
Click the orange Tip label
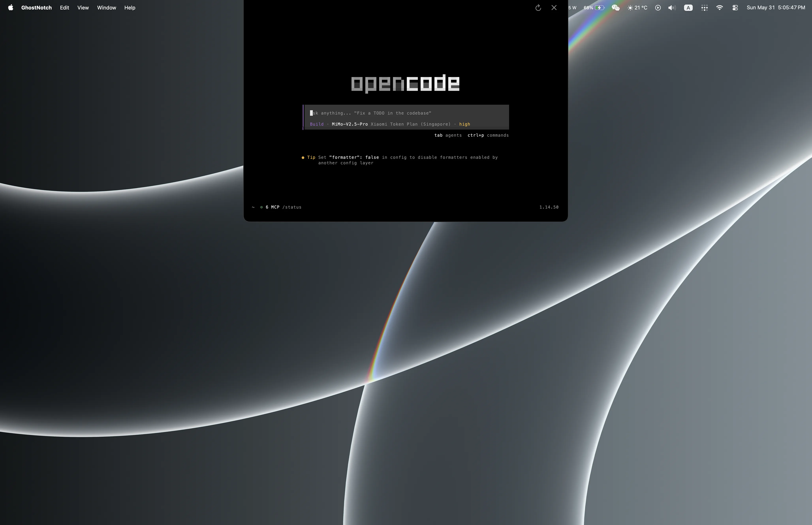pyautogui.click(x=311, y=157)
